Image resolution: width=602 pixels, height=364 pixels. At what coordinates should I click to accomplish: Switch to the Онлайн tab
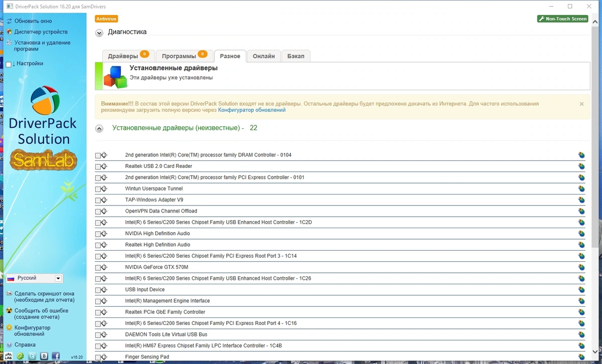click(x=263, y=56)
